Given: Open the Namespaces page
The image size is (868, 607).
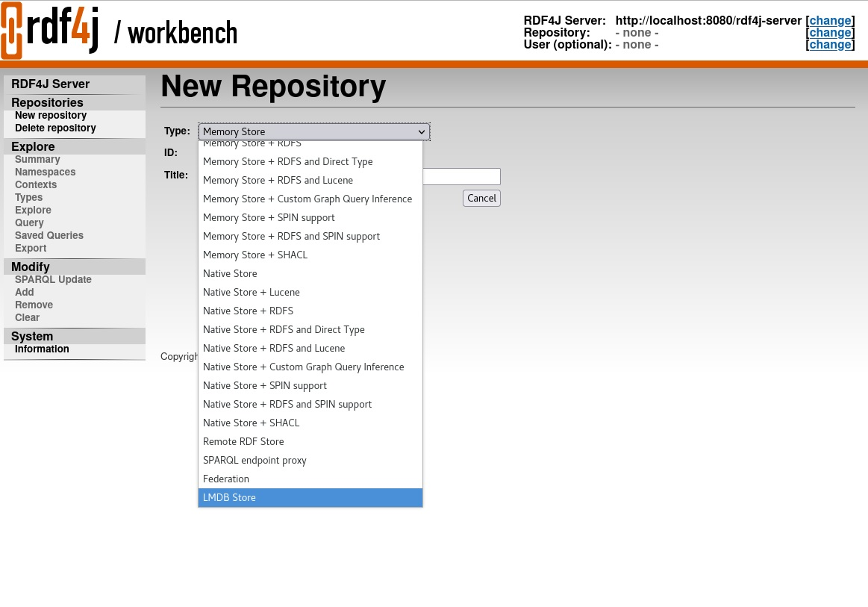Looking at the screenshot, I should pyautogui.click(x=45, y=172).
